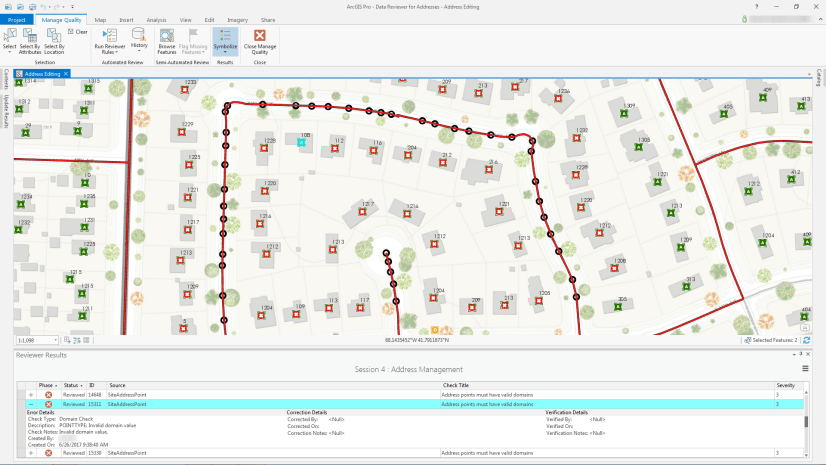Open the Map ribbon tab

coord(100,20)
